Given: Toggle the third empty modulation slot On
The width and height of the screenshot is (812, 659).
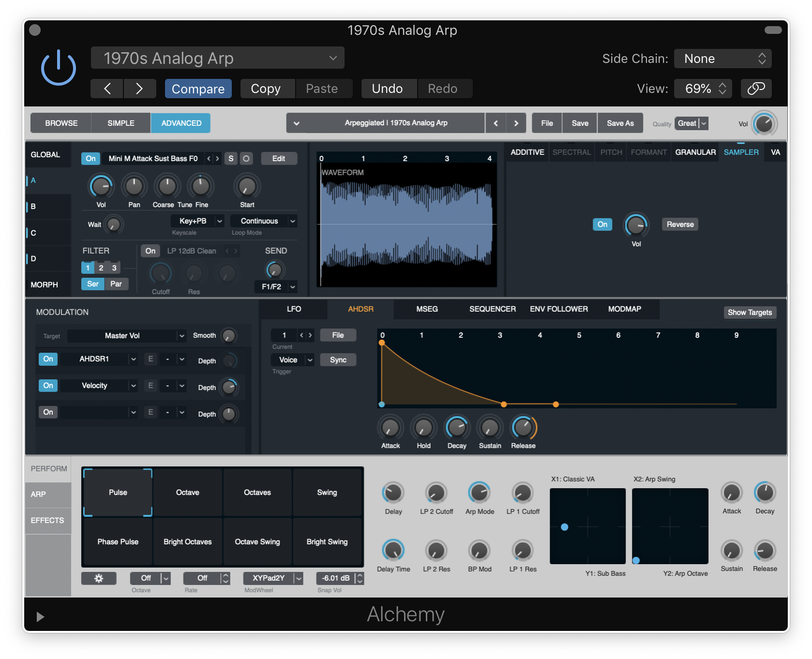Looking at the screenshot, I should tap(48, 412).
